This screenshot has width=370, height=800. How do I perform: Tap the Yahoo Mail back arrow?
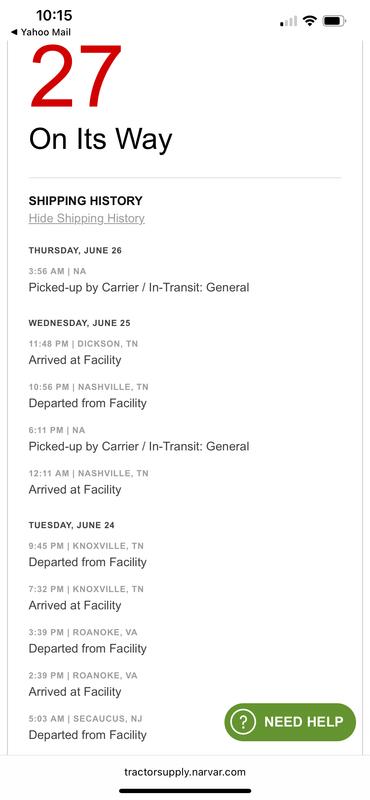14,32
